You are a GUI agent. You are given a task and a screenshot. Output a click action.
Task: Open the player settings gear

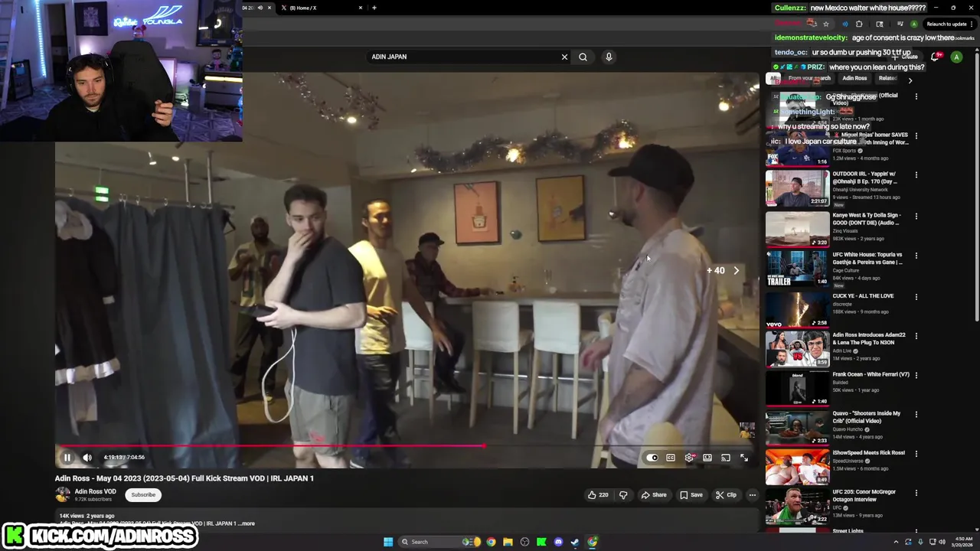[689, 458]
